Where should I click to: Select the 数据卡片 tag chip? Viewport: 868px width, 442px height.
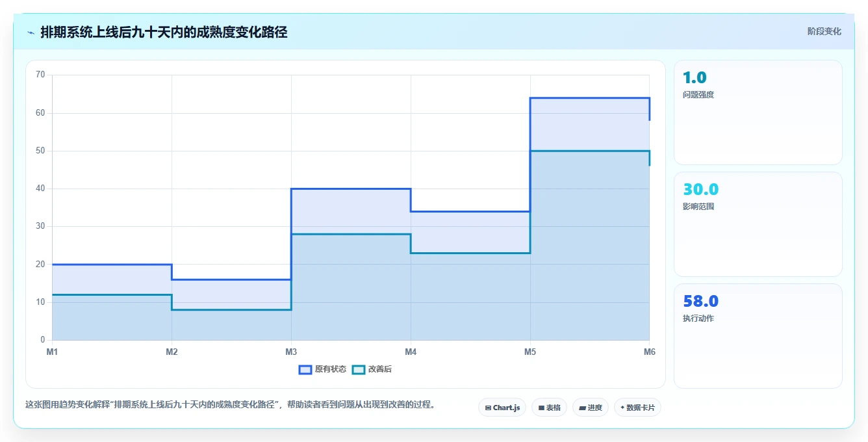637,408
